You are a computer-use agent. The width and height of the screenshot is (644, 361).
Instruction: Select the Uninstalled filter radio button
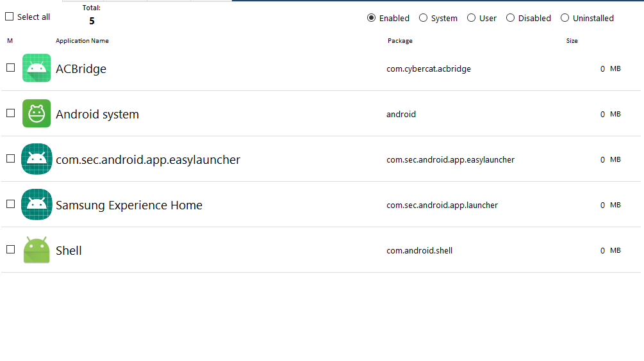click(565, 18)
